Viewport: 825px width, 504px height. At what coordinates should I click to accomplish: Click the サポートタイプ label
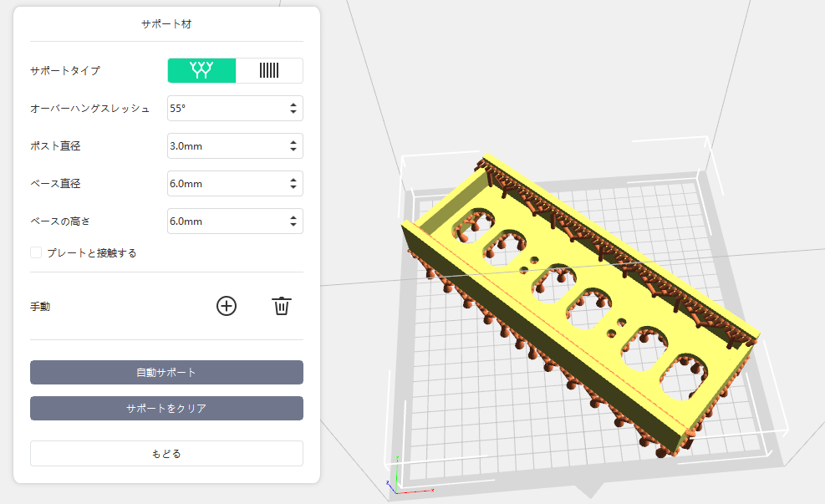point(65,70)
